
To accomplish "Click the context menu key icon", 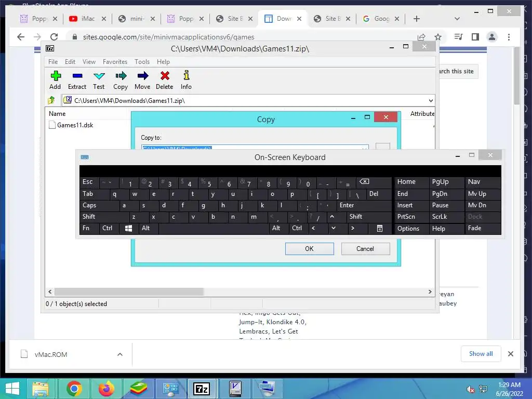I will [380, 229].
